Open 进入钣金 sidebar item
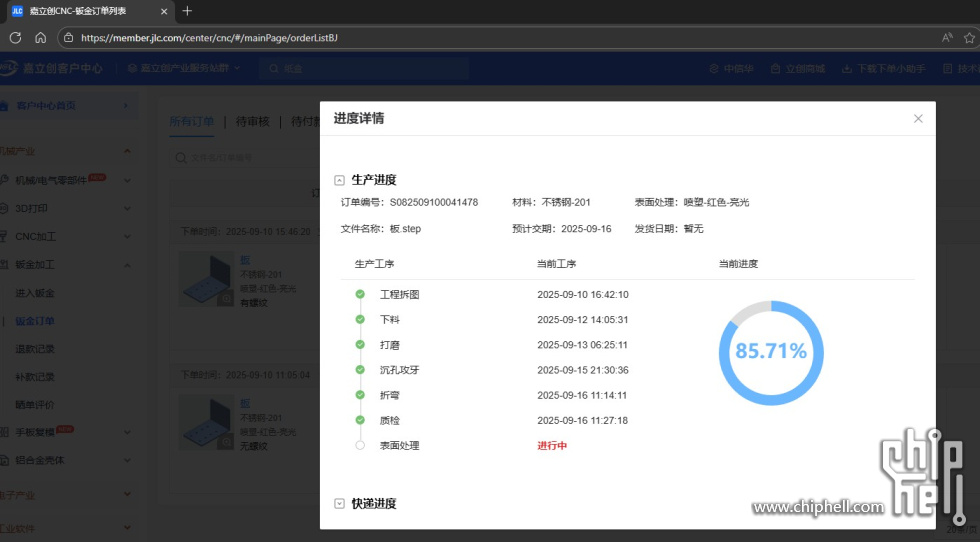Image resolution: width=980 pixels, height=542 pixels. (x=35, y=293)
